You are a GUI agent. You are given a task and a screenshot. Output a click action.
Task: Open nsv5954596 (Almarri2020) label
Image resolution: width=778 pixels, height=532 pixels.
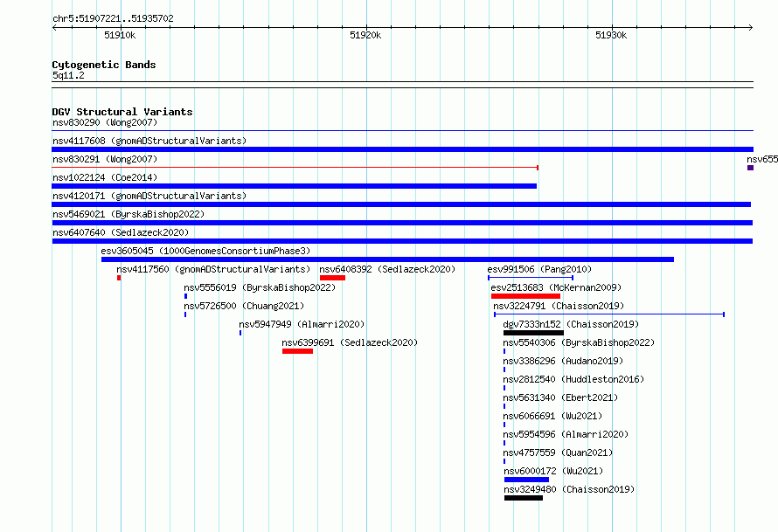point(566,434)
